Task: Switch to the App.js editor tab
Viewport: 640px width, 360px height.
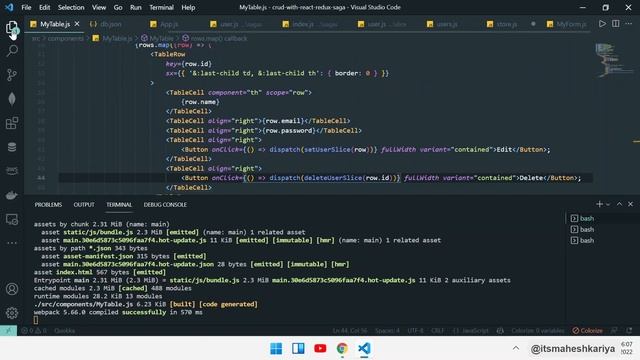Action: tap(164, 24)
